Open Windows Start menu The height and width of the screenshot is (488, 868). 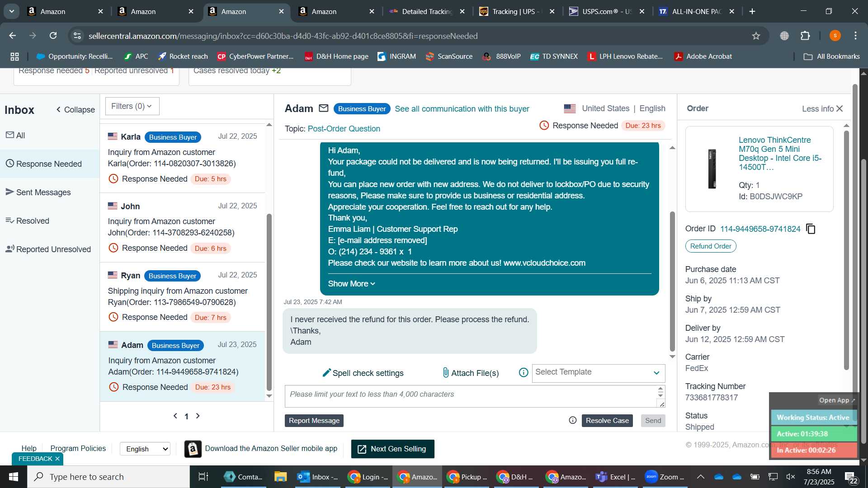coord(14,477)
